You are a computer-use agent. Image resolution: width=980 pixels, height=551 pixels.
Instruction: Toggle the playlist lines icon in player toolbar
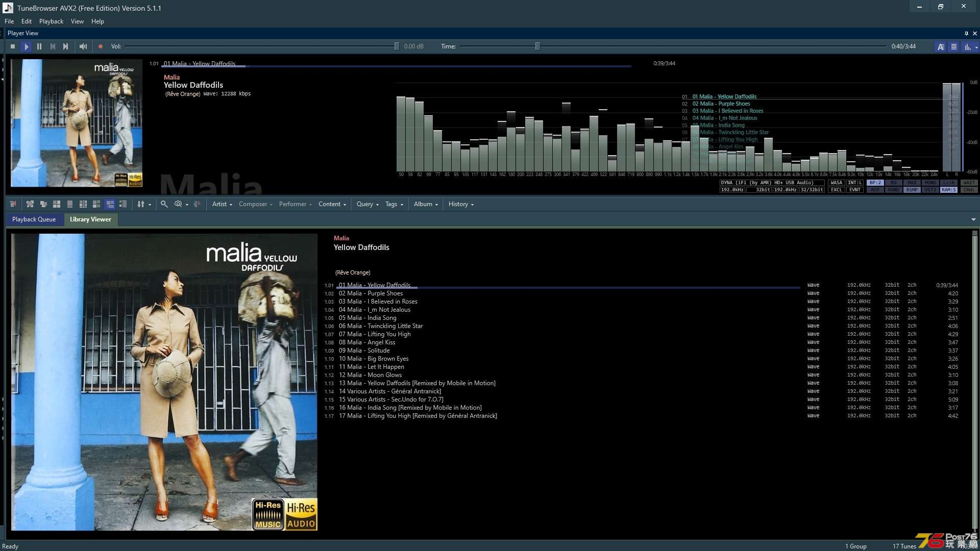coord(953,46)
